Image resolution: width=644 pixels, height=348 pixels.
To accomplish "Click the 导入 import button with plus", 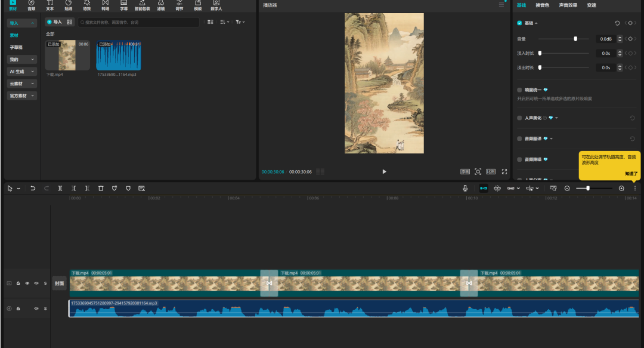I will tap(54, 22).
